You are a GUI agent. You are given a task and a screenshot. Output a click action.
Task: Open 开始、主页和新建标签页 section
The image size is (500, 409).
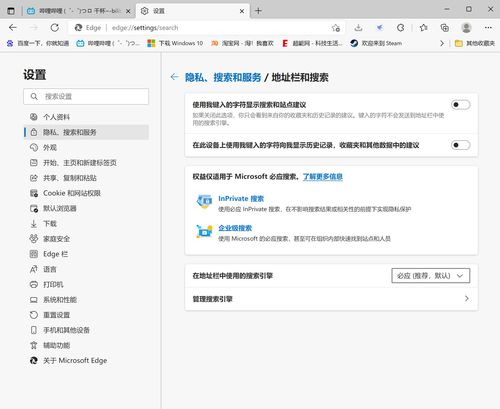(x=86, y=163)
